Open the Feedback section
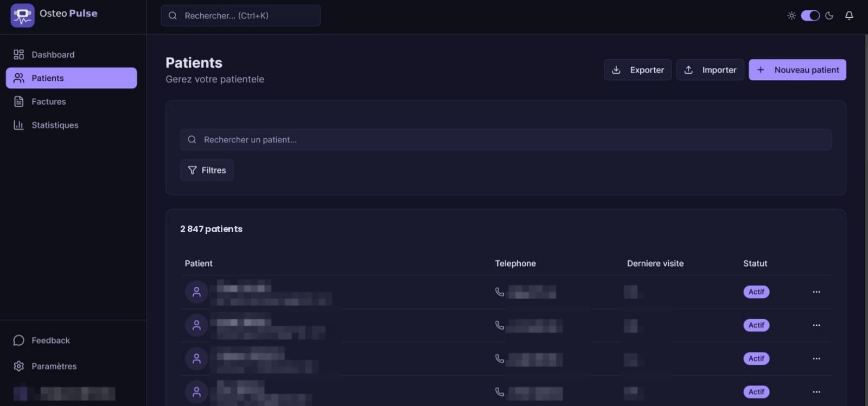Image resolution: width=868 pixels, height=406 pixels. tap(50, 340)
